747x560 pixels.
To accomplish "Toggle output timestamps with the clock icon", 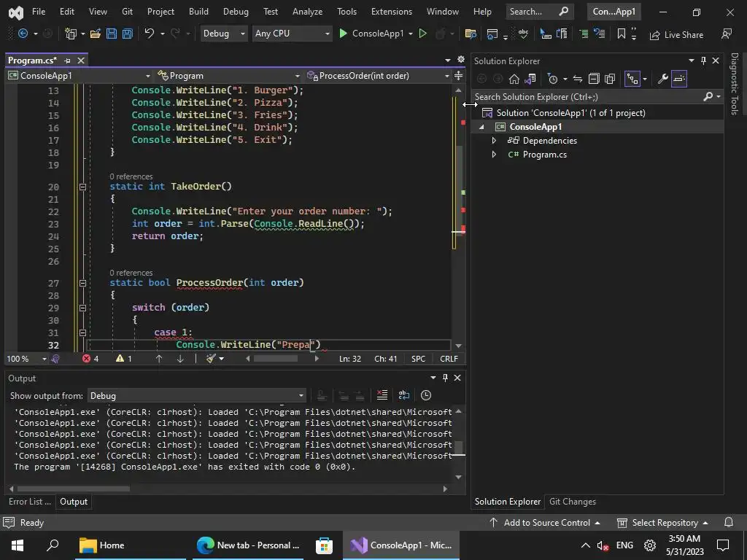I will pyautogui.click(x=426, y=395).
